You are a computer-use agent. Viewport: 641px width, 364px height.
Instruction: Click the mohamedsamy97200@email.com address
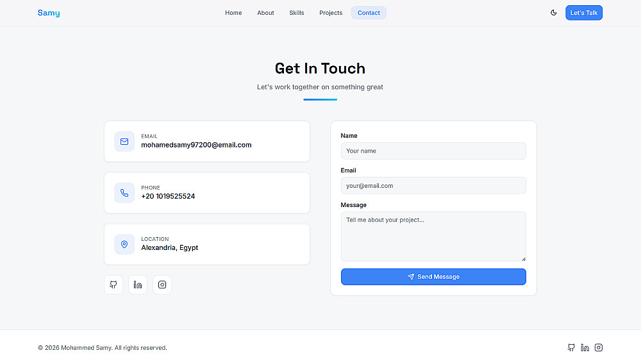(196, 145)
